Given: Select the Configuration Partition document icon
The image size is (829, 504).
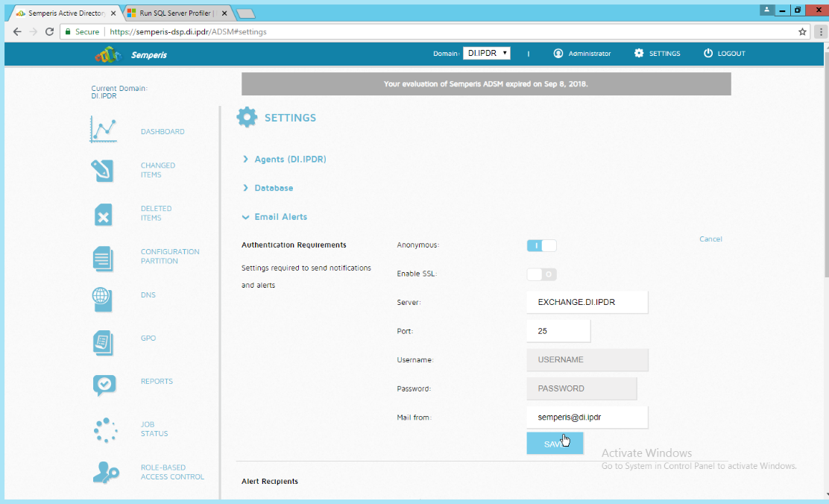Looking at the screenshot, I should 104,258.
